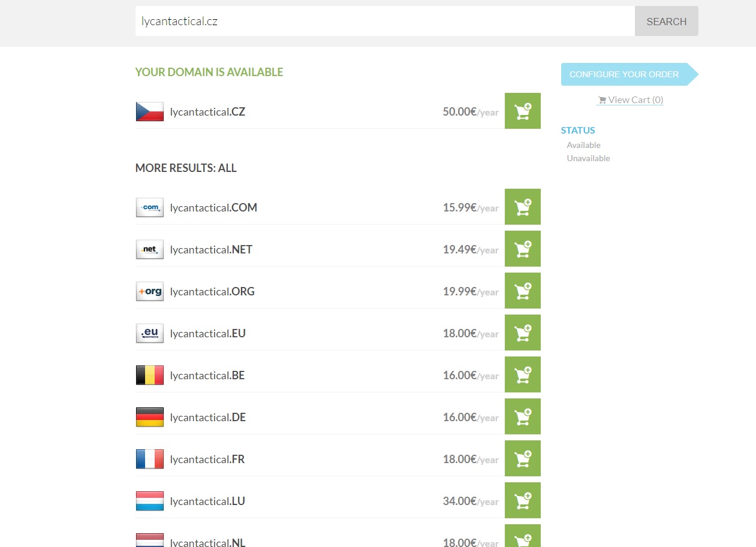Add lycantactical.COM to cart
The height and width of the screenshot is (547, 756).
click(523, 207)
